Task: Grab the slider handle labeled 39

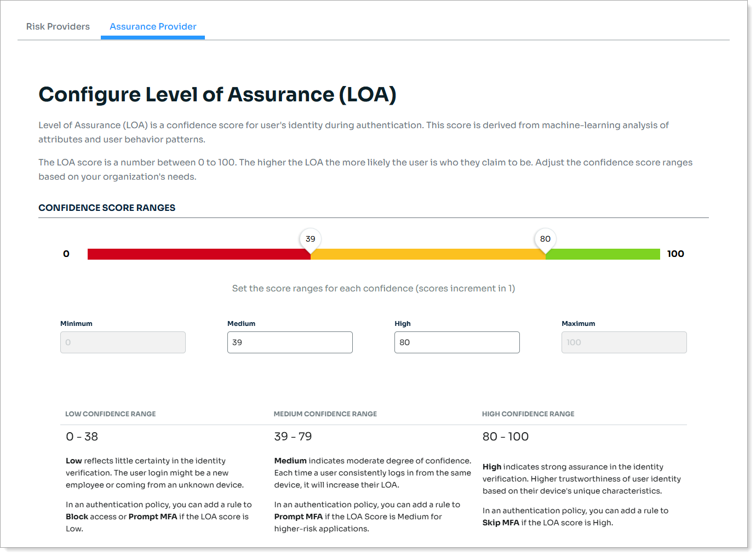Action: (311, 239)
